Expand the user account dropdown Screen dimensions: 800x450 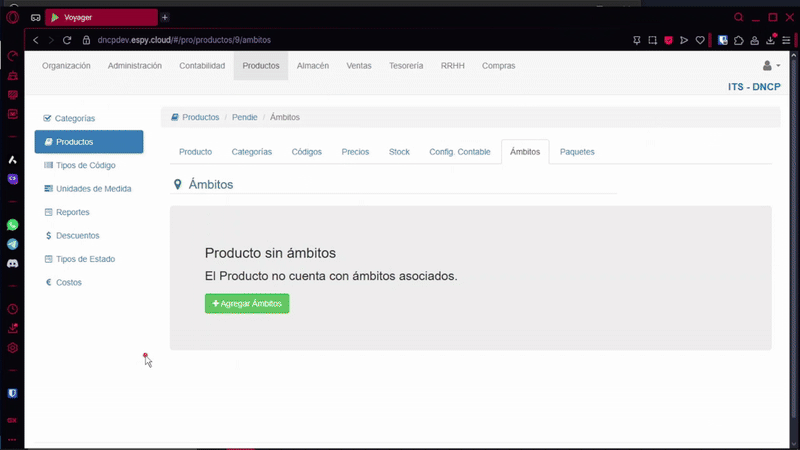[771, 66]
